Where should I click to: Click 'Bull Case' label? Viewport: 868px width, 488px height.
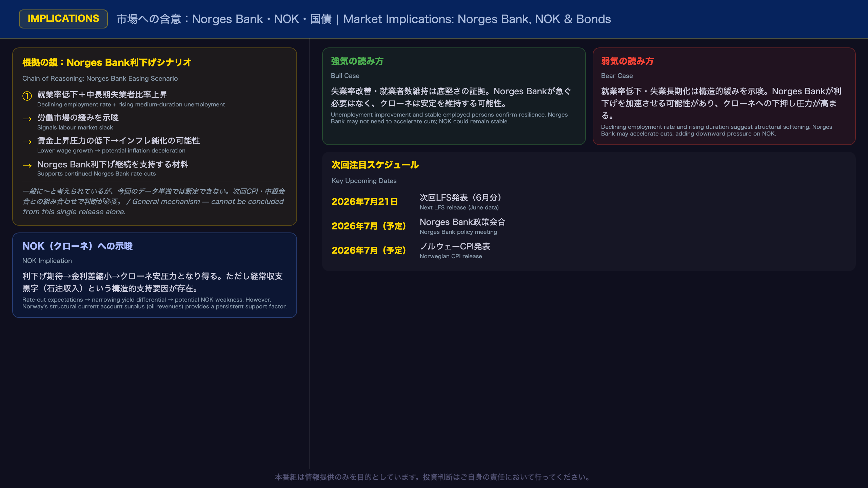pos(345,76)
